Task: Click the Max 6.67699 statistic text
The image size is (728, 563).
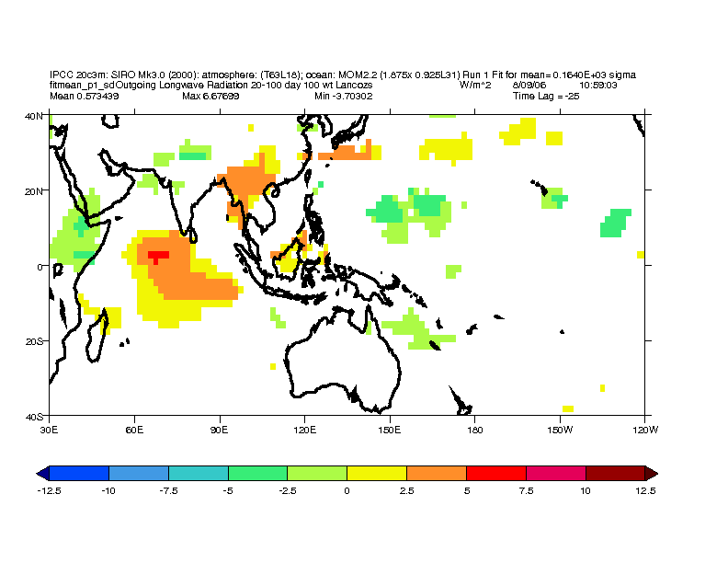Action: pos(210,96)
